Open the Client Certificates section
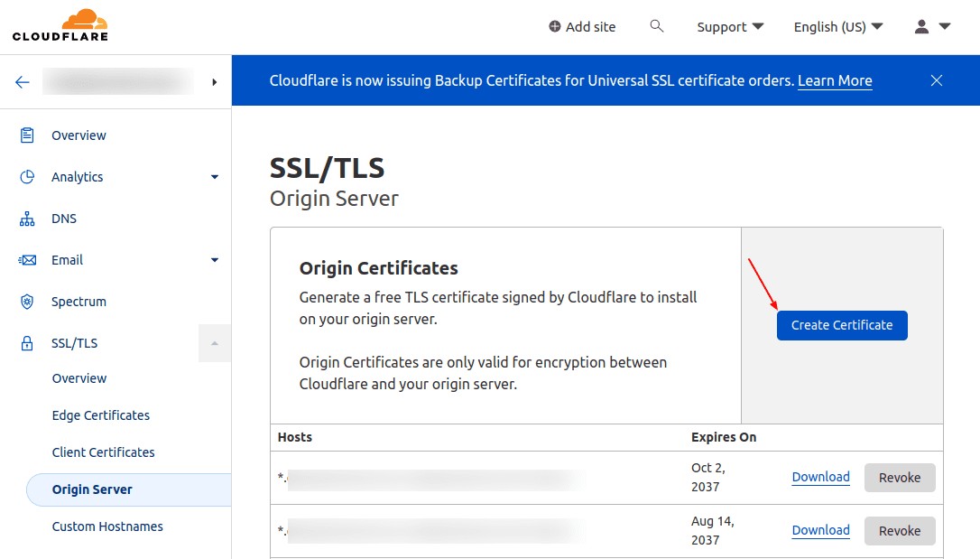 coord(103,452)
